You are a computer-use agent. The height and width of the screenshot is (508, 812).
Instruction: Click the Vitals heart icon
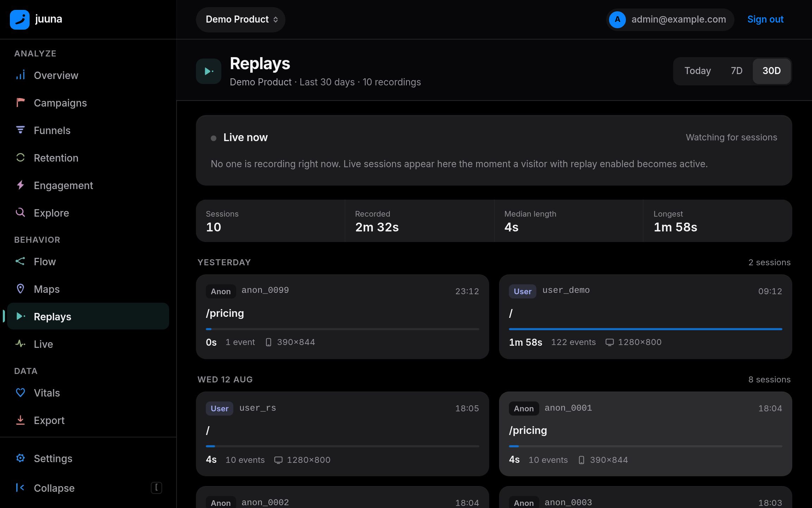20,393
